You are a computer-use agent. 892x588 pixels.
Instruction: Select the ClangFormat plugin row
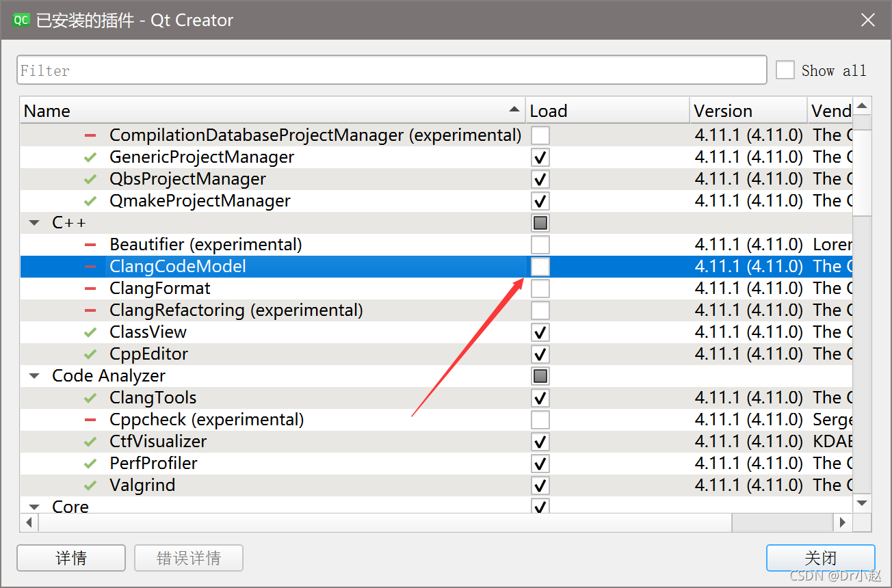[x=436, y=289]
